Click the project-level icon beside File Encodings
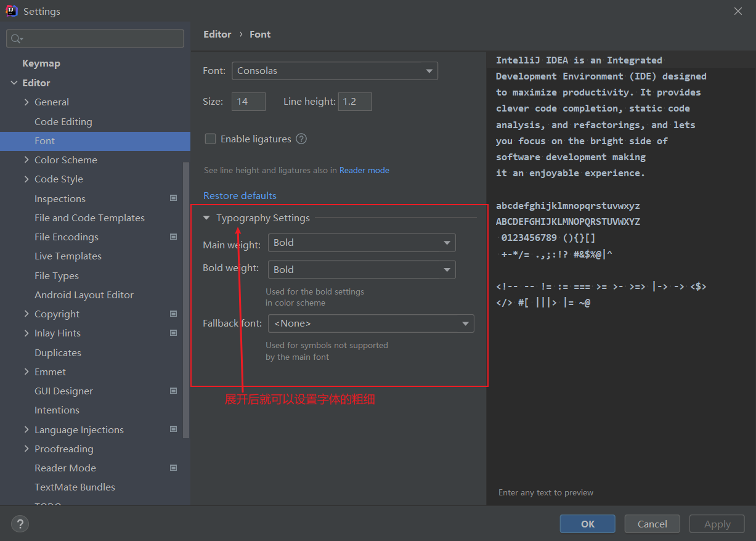Screen dimensions: 756x541 (173, 237)
